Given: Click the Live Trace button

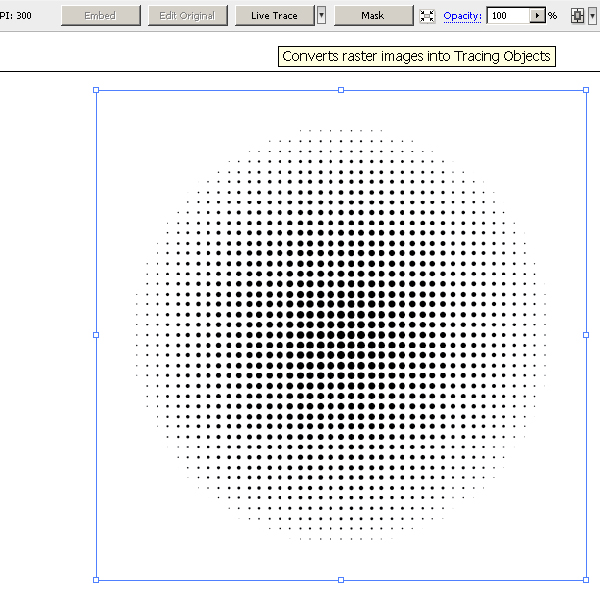Looking at the screenshot, I should click(x=274, y=16).
